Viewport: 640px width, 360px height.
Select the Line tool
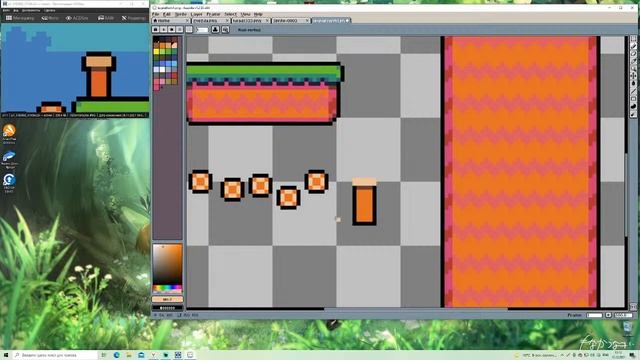tap(633, 91)
